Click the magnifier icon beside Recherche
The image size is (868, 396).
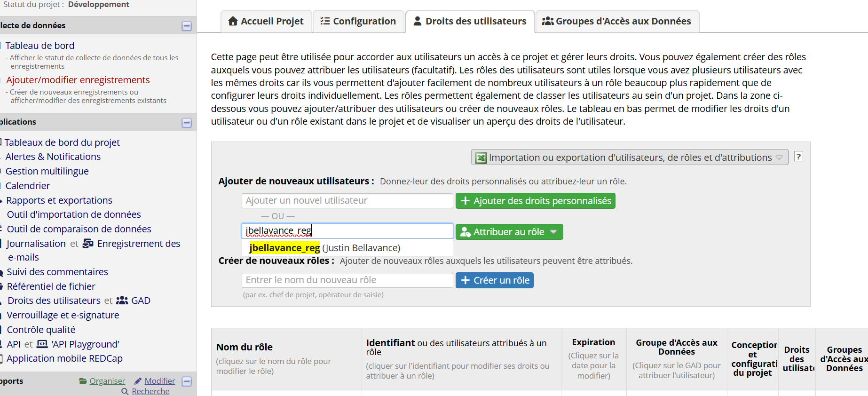125,391
